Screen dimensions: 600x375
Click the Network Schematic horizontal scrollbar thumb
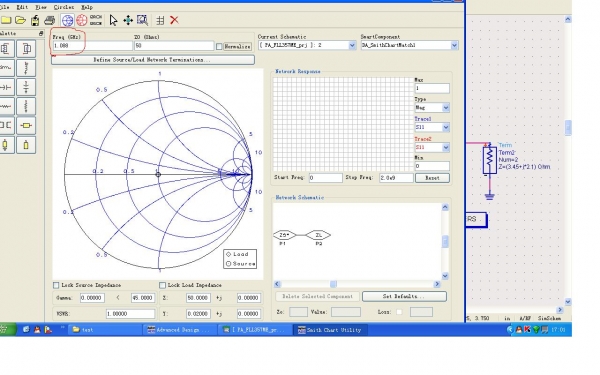(333, 284)
